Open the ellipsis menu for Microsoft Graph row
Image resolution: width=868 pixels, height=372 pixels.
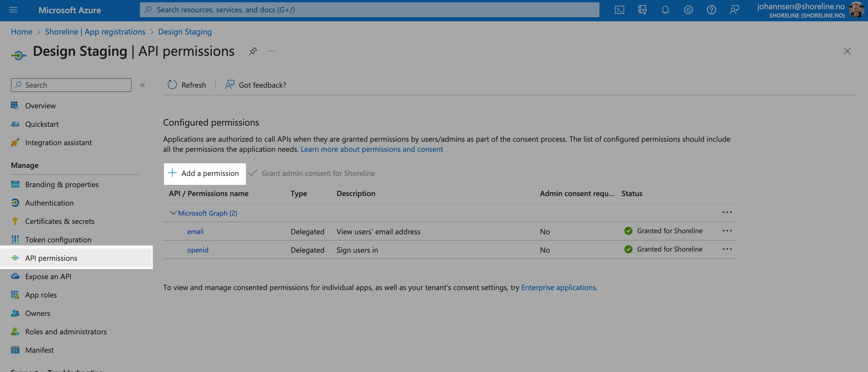[x=727, y=212]
